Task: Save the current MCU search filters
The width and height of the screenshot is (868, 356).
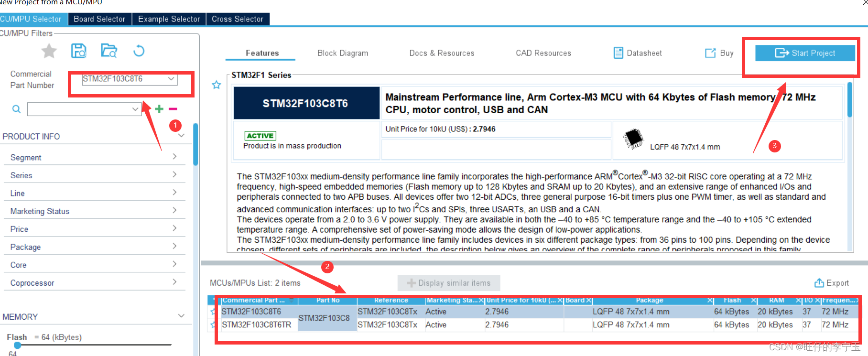Action: (x=78, y=51)
